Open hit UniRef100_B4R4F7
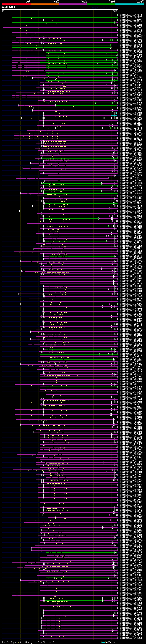146x644 pixels. (131, 208)
